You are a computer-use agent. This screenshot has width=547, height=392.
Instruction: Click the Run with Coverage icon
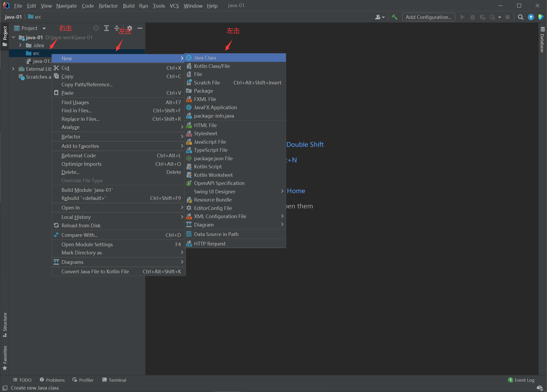[x=483, y=17]
